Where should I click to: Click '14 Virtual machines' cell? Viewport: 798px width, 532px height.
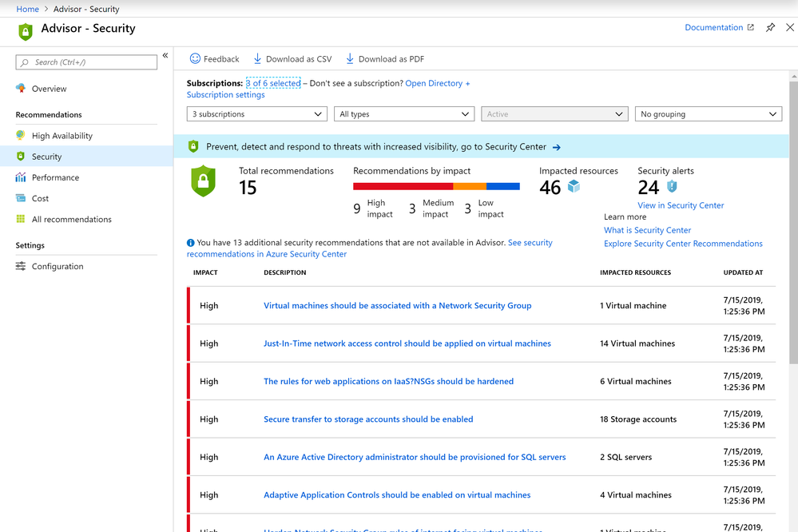click(637, 343)
